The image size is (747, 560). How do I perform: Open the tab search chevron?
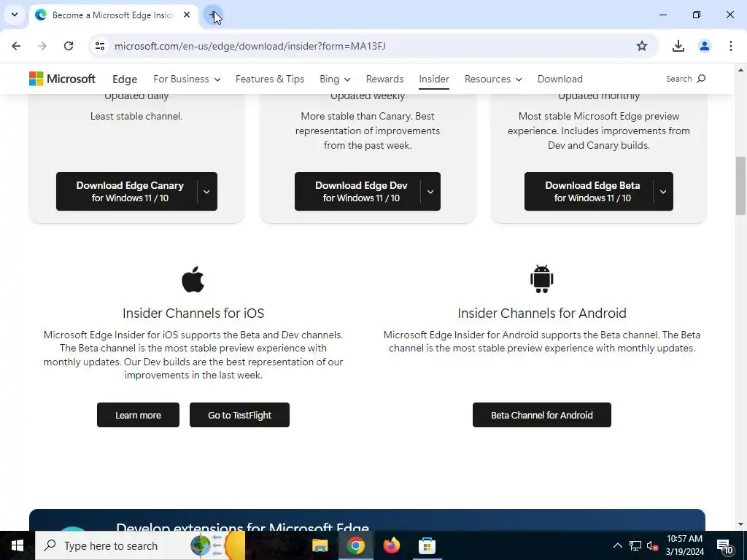(15, 15)
